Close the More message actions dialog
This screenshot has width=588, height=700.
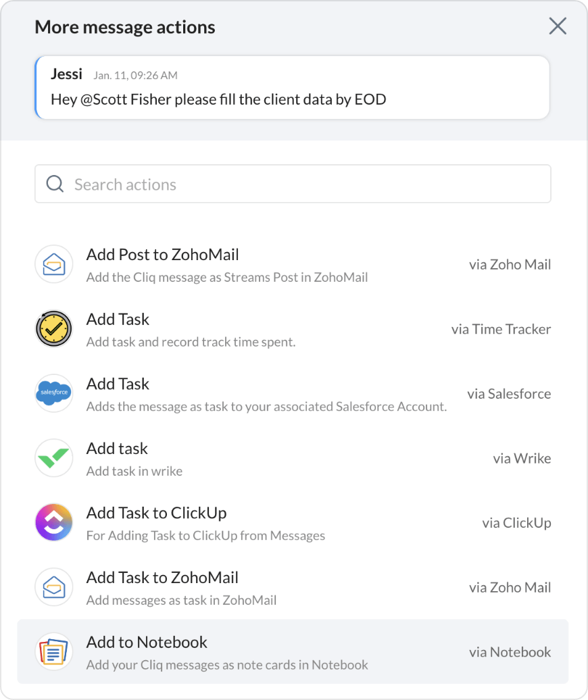(558, 26)
